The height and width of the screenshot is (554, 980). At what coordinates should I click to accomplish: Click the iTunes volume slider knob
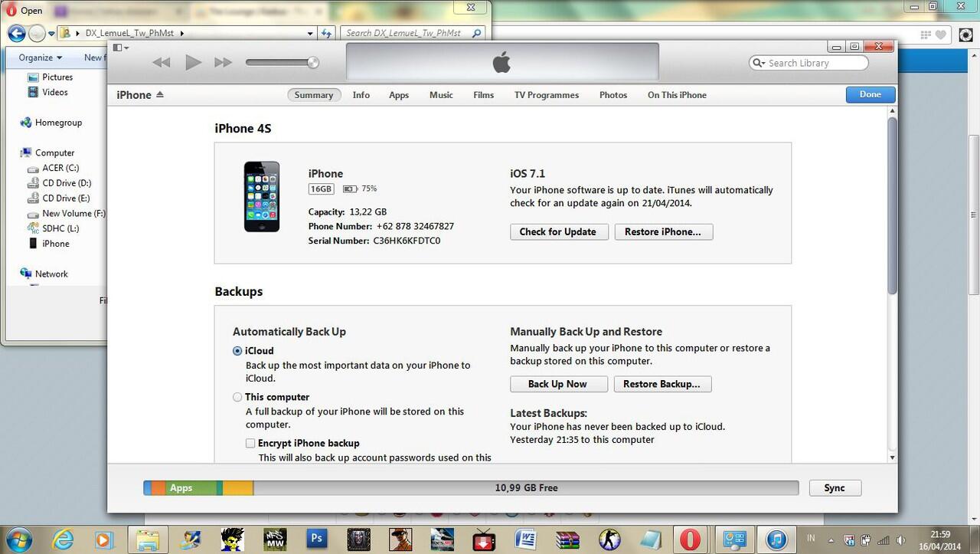(313, 63)
